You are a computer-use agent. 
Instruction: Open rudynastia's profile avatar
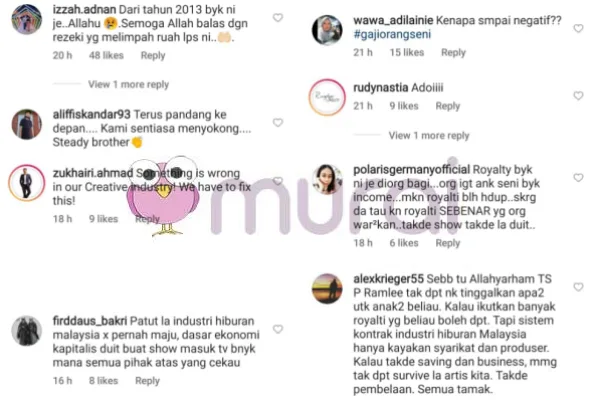pyautogui.click(x=327, y=97)
